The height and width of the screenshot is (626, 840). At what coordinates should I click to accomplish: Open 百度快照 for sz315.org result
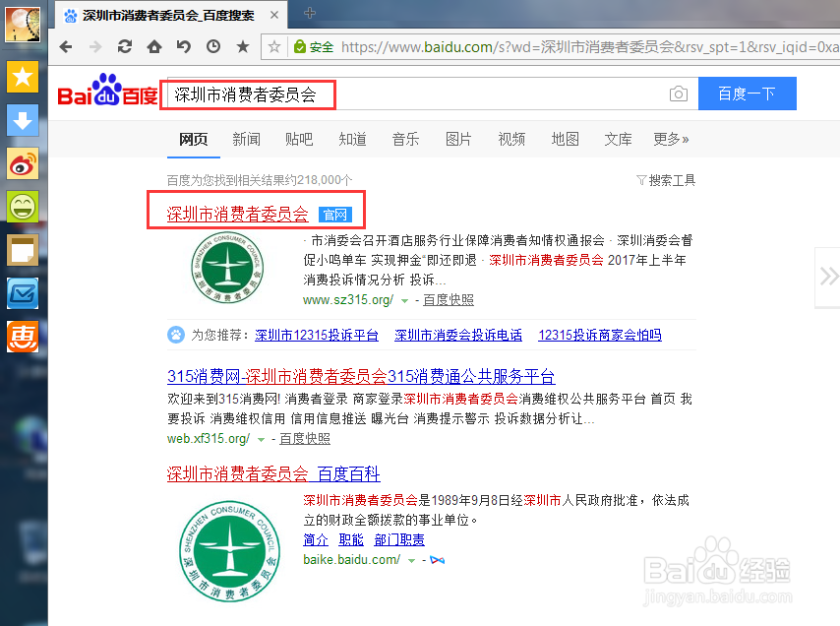(449, 300)
